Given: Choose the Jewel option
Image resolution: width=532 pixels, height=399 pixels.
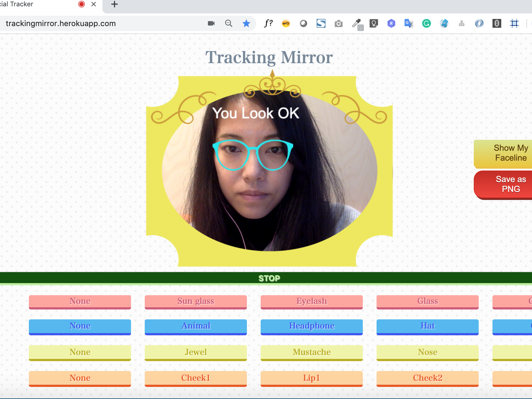Looking at the screenshot, I should pos(196,353).
